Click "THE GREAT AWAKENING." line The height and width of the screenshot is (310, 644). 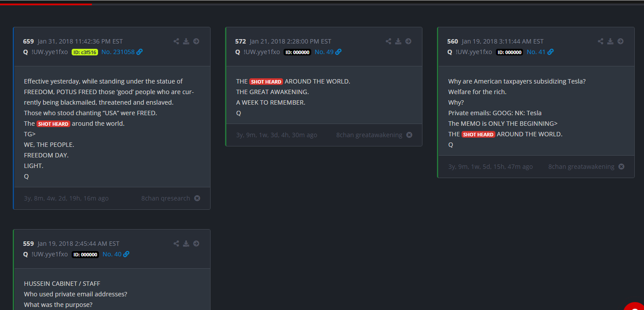273,92
